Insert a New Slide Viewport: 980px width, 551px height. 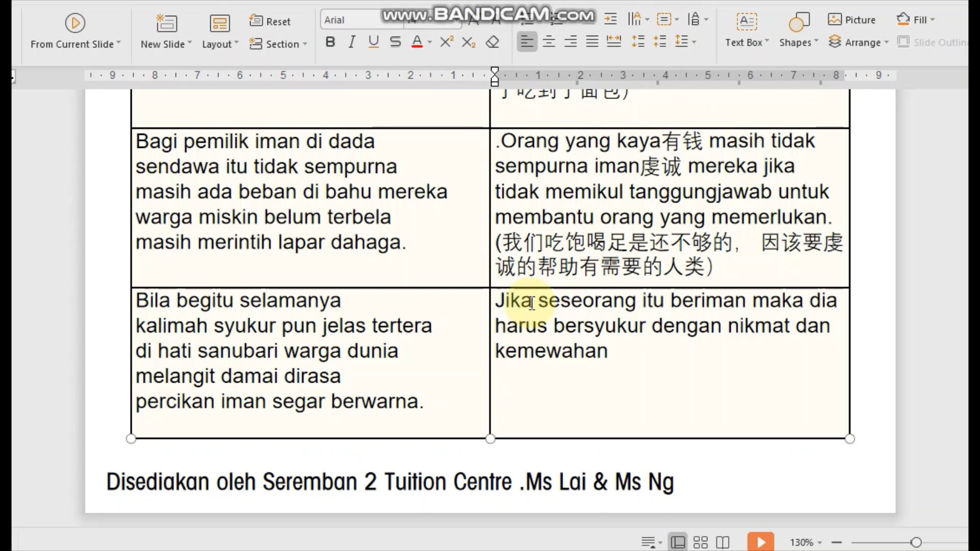(x=165, y=30)
